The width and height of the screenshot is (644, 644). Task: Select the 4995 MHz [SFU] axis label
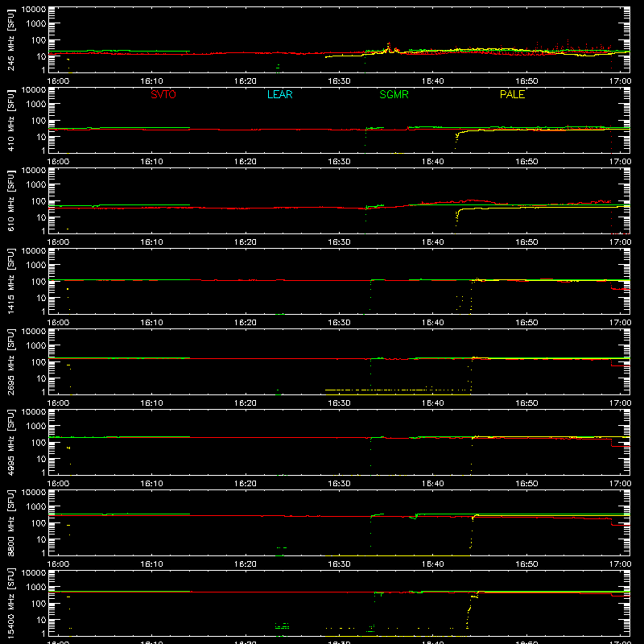[x=11, y=442]
